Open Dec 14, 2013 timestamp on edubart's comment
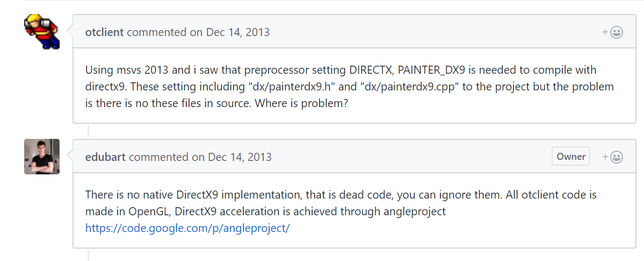644x261 pixels. tap(240, 157)
